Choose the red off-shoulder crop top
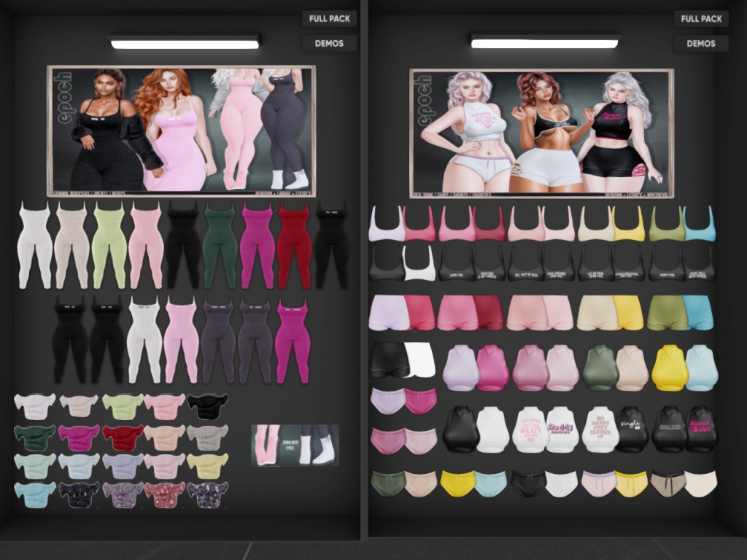 tap(123, 437)
